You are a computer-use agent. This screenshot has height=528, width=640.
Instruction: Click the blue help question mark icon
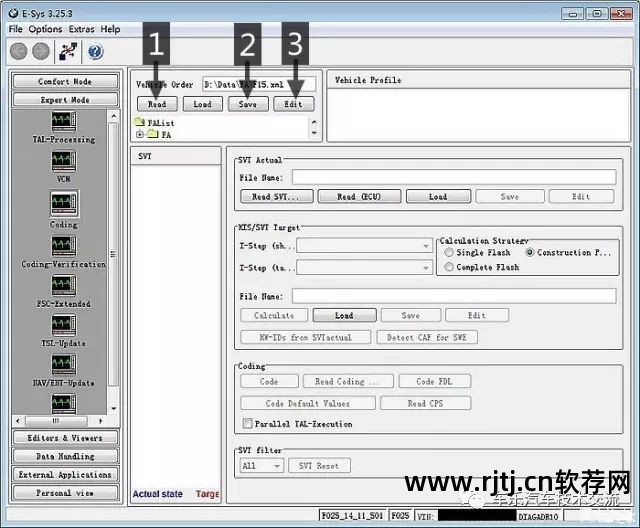pos(96,51)
